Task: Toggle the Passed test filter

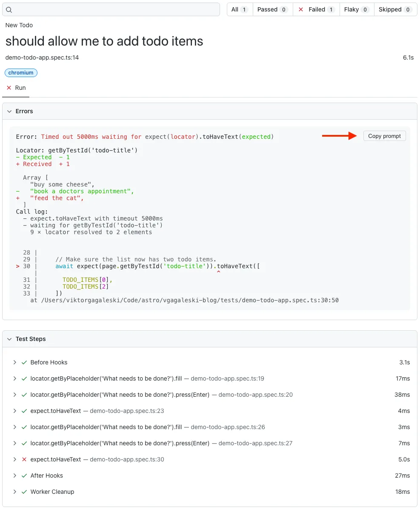Action: click(272, 9)
